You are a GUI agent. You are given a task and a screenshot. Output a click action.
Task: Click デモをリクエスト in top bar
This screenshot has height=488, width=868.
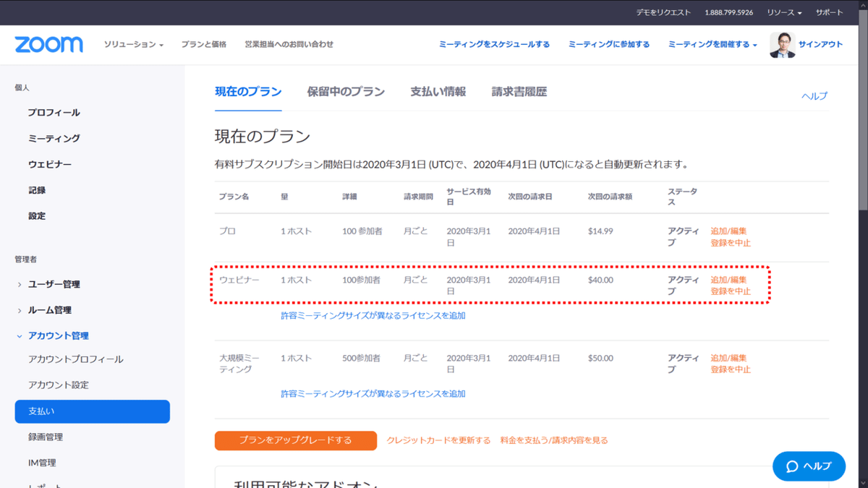663,12
